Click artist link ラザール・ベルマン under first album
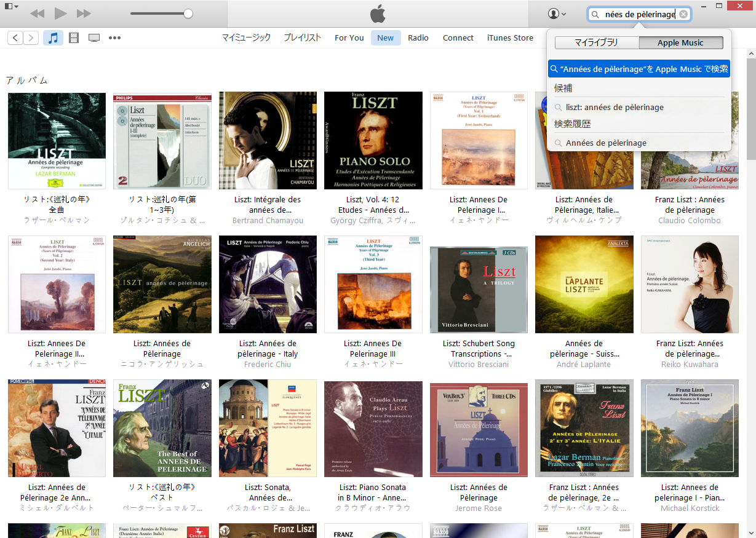This screenshot has width=756, height=538. (x=57, y=220)
